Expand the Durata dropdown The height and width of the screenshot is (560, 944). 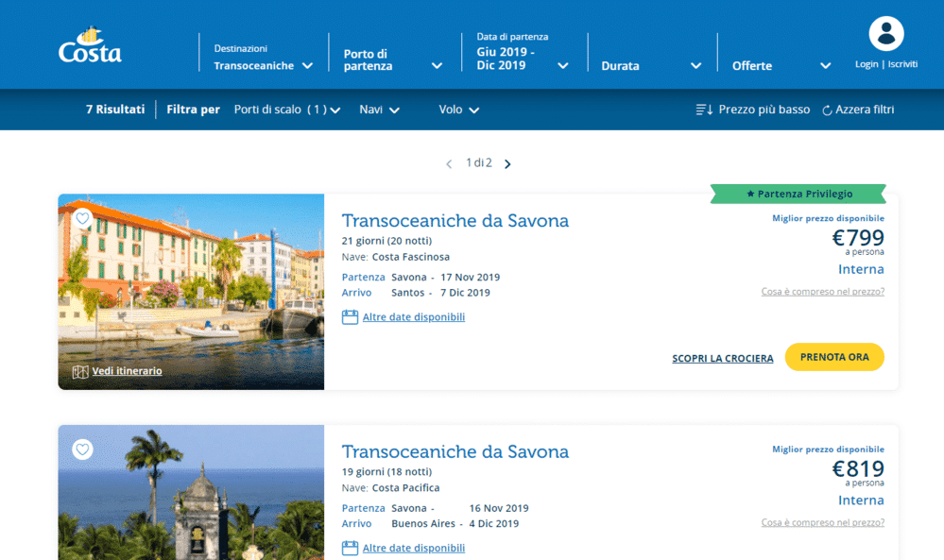pos(651,66)
